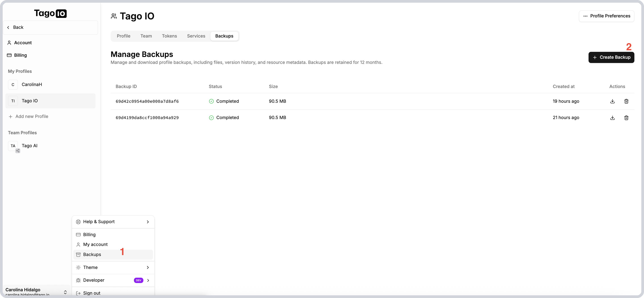Select the Account icon in the sidebar
This screenshot has height=298, width=644.
point(9,42)
